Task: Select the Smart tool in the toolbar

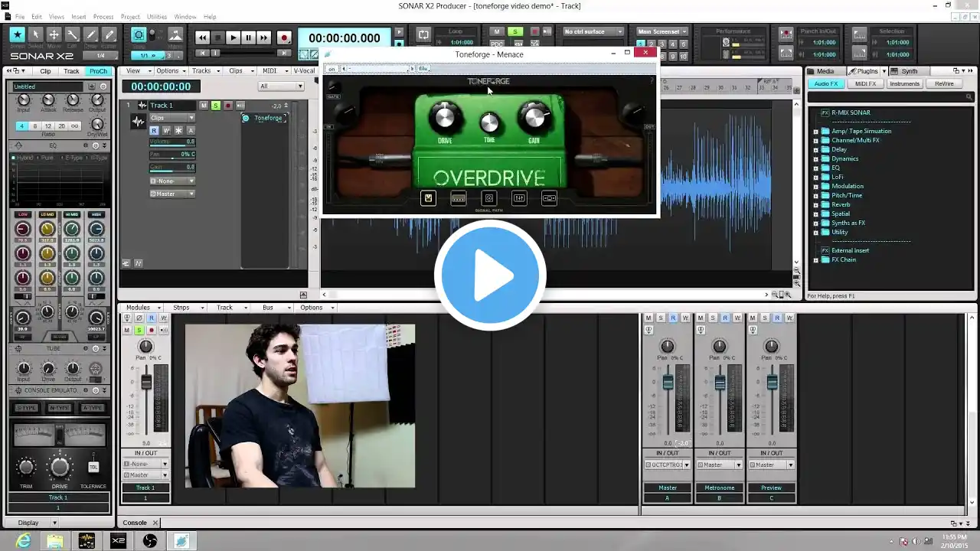Action: click(17, 35)
